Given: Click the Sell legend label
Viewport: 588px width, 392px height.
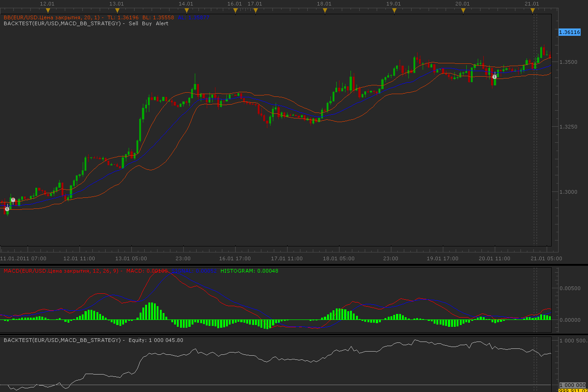Looking at the screenshot, I should (x=133, y=23).
